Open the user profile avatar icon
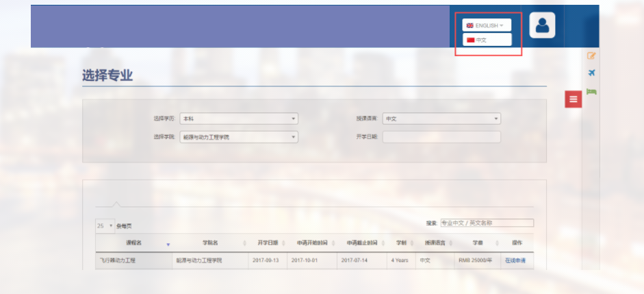 (542, 25)
